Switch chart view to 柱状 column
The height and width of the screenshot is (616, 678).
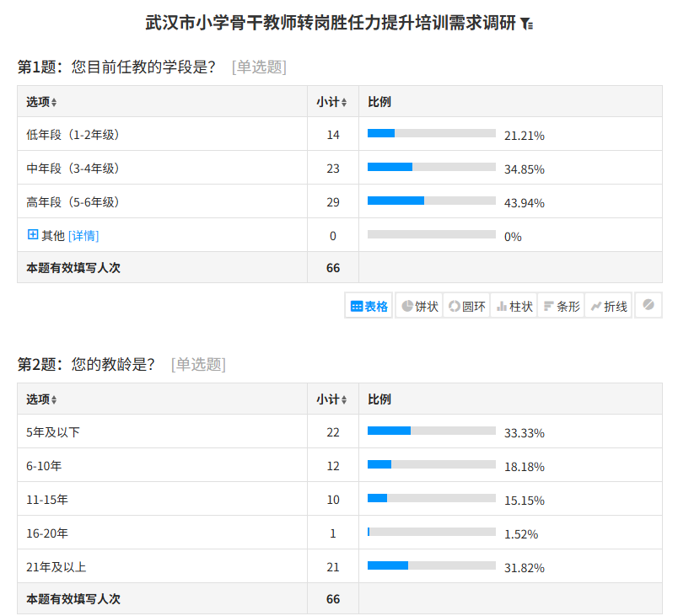514,306
